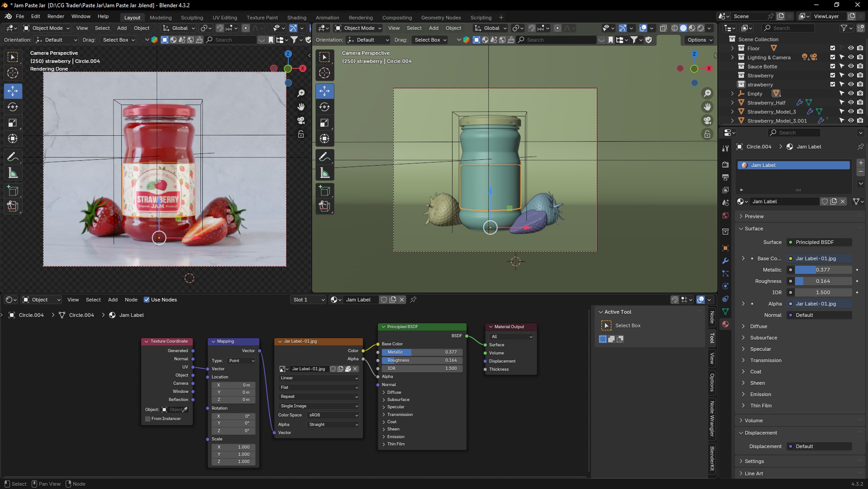Image resolution: width=868 pixels, height=489 pixels.
Task: Open the Render menu
Action: click(56, 16)
